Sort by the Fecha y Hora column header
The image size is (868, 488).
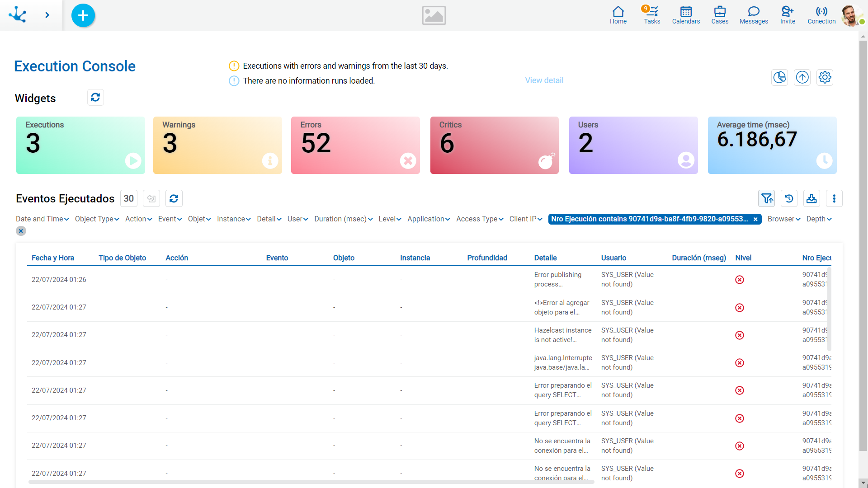tap(53, 258)
